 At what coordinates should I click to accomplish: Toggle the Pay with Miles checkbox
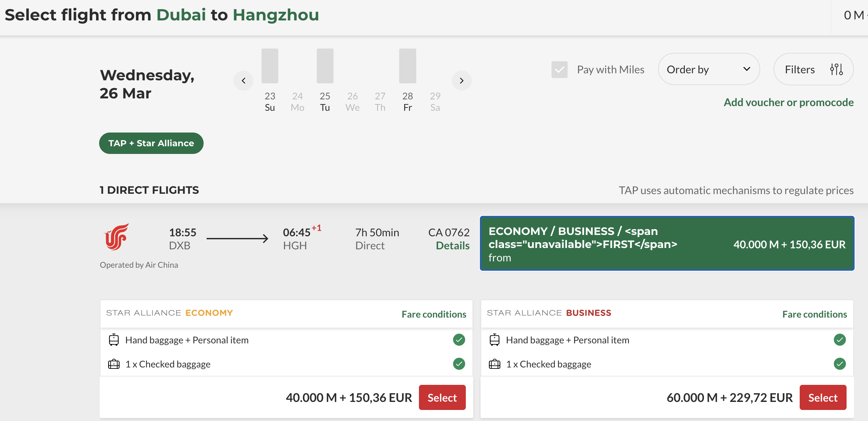tap(559, 69)
